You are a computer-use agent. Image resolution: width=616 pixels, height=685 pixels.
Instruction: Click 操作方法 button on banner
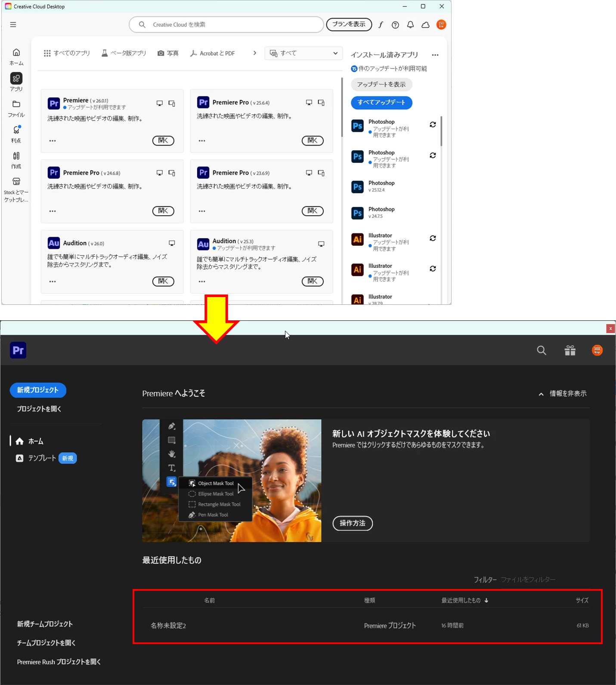(353, 523)
